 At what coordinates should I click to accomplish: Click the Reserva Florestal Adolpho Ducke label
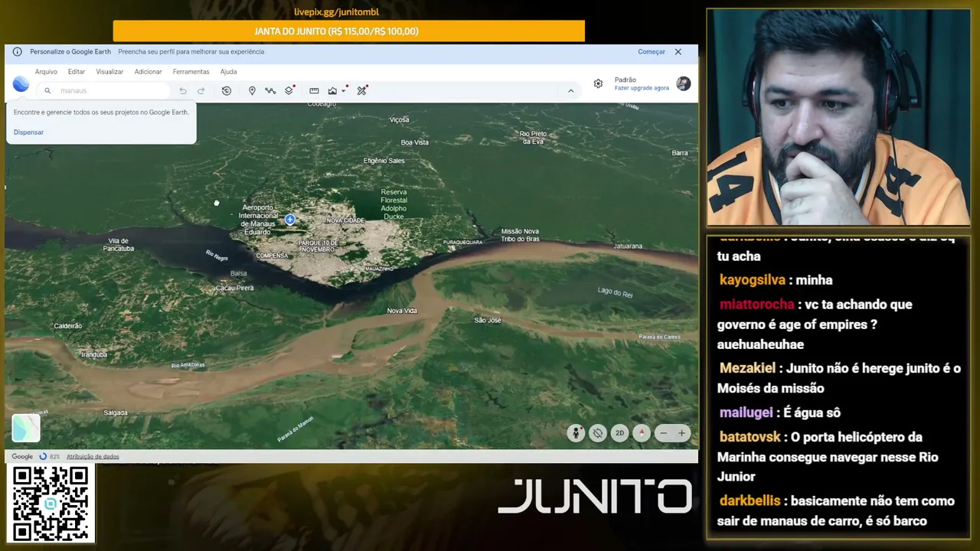pyautogui.click(x=394, y=204)
